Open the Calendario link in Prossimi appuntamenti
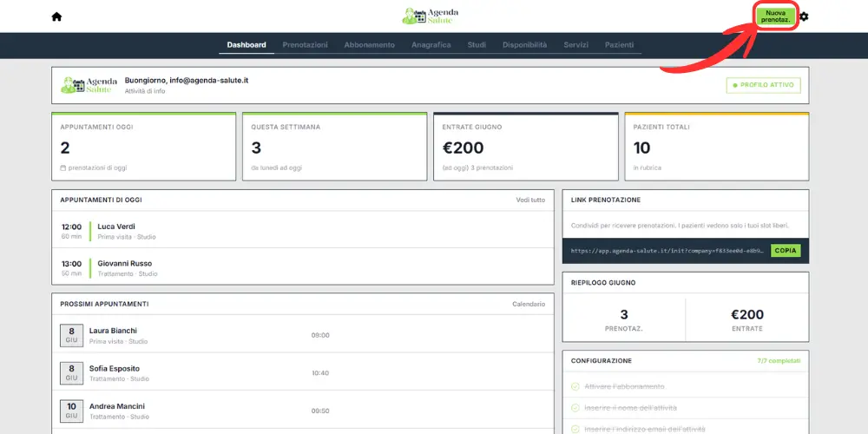This screenshot has width=868, height=434. [x=529, y=304]
